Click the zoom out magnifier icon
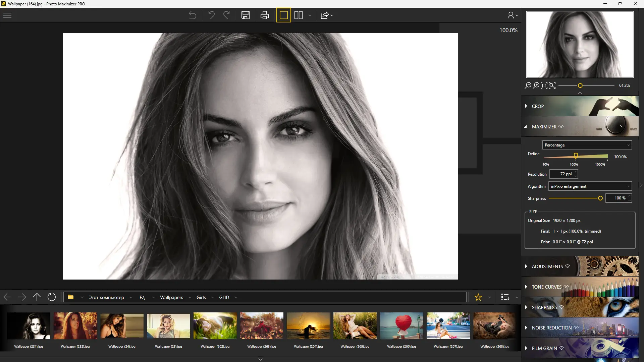 [x=528, y=85]
